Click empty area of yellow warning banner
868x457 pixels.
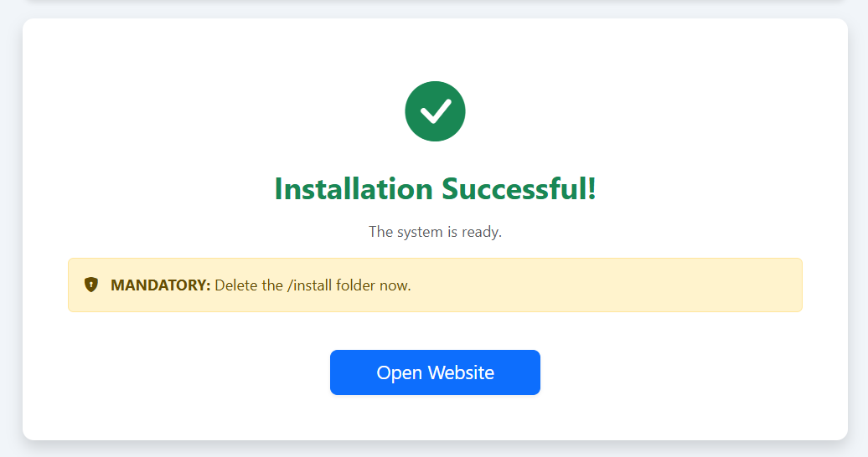tap(603, 285)
